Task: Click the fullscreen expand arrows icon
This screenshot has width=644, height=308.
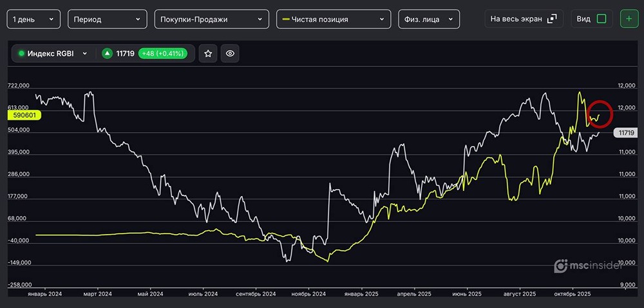Action: [x=552, y=19]
